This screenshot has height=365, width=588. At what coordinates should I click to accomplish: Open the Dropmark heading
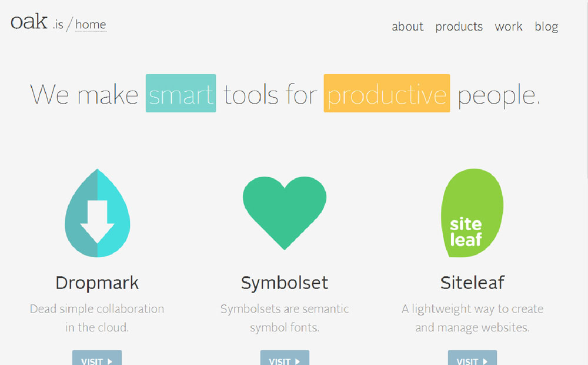(97, 283)
